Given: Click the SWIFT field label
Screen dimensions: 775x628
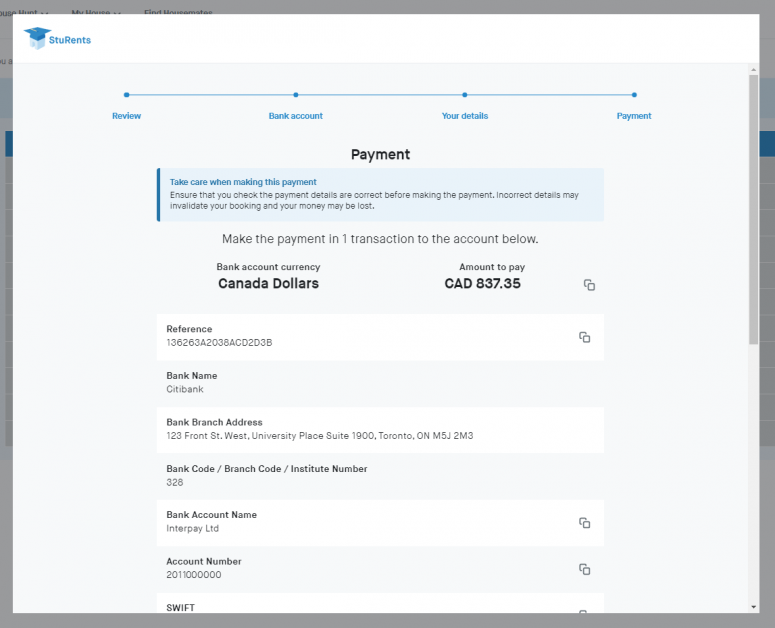Looking at the screenshot, I should (180, 607).
